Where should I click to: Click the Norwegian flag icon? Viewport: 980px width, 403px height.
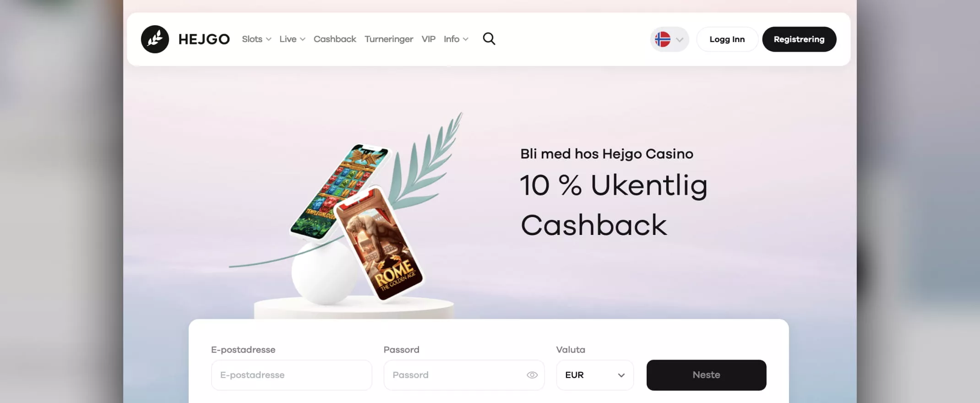pyautogui.click(x=662, y=39)
